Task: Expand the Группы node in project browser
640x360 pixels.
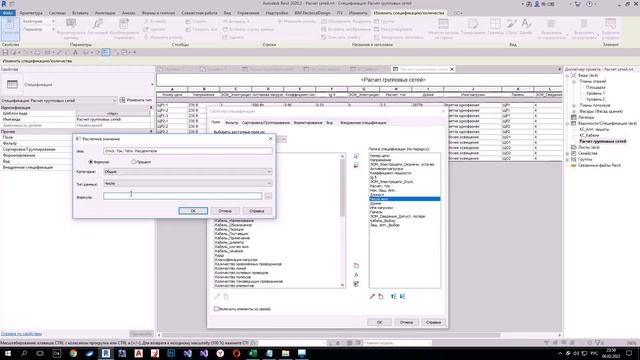Action: pos(567,159)
